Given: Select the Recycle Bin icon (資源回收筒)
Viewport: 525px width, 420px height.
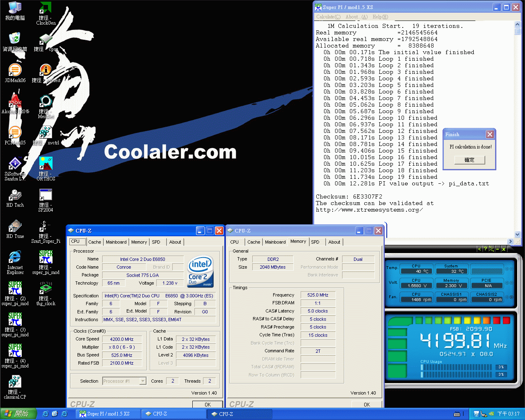Looking at the screenshot, I should (15, 42).
